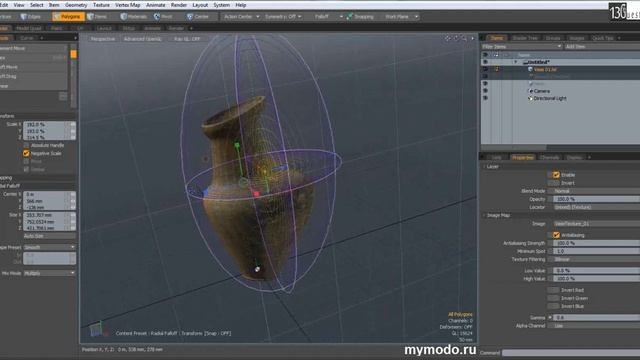640x360 pixels.
Task: Open the Vertex Map menu
Action: (127, 5)
